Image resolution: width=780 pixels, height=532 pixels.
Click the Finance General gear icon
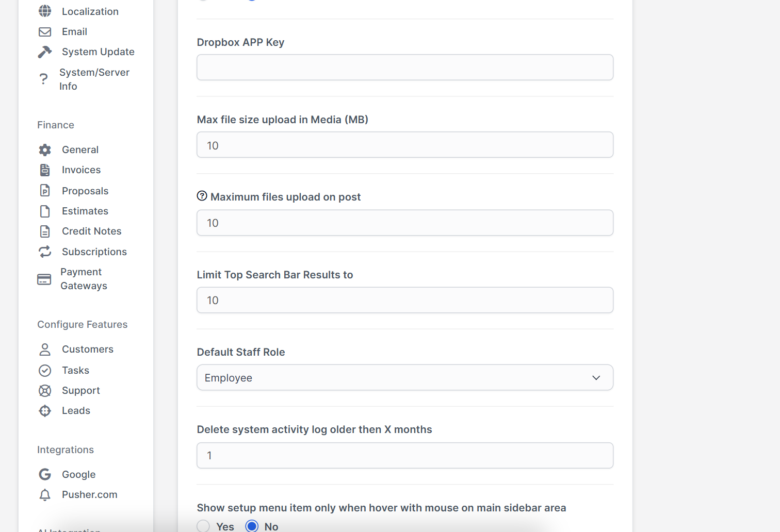coord(45,150)
